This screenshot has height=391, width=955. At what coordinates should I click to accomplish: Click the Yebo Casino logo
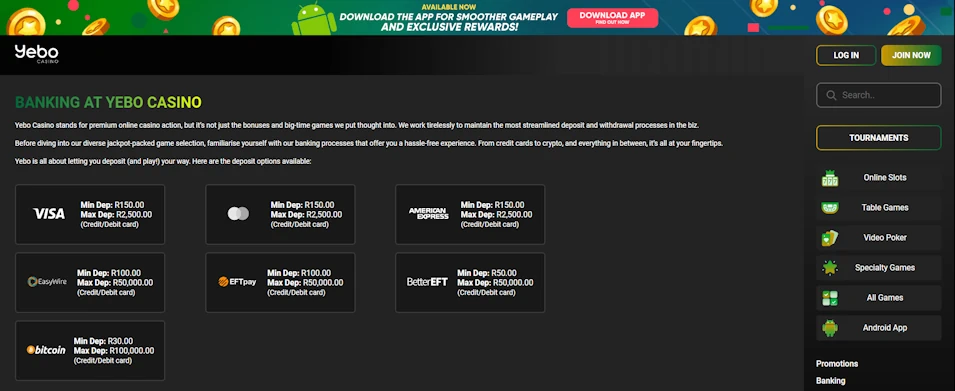pyautogui.click(x=37, y=54)
